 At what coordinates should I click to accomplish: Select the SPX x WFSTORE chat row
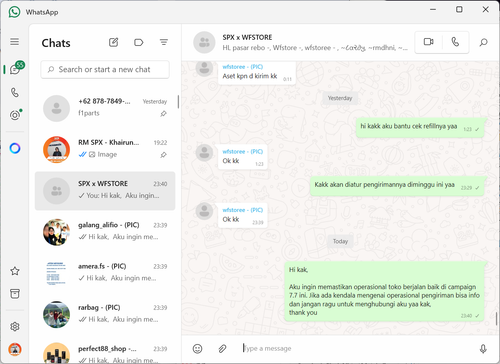point(105,191)
